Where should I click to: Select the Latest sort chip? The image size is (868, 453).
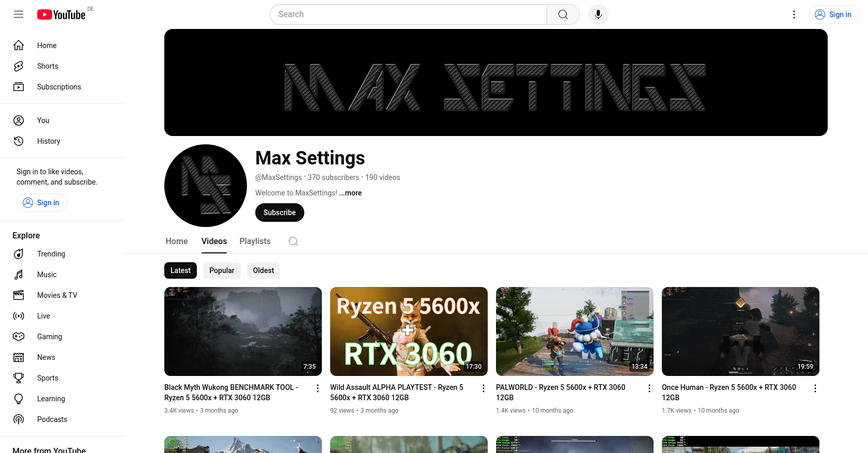(x=180, y=270)
